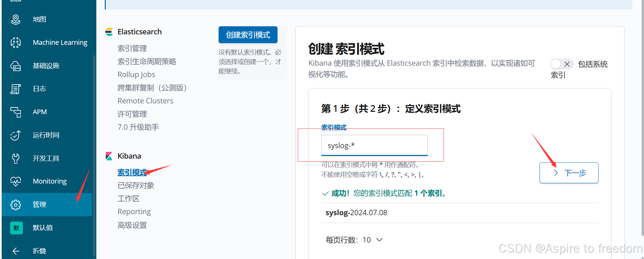This screenshot has width=644, height=259.
Task: Open Dev Tools (开发工具) menu label
Action: [x=46, y=158]
